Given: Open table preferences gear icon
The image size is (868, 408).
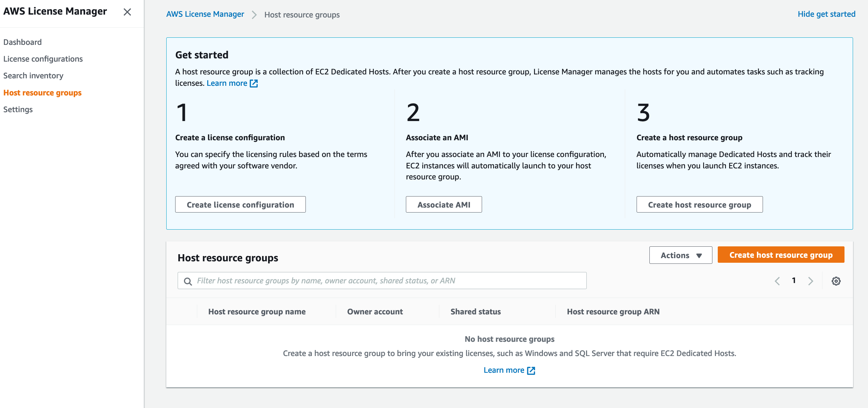Looking at the screenshot, I should coord(836,281).
